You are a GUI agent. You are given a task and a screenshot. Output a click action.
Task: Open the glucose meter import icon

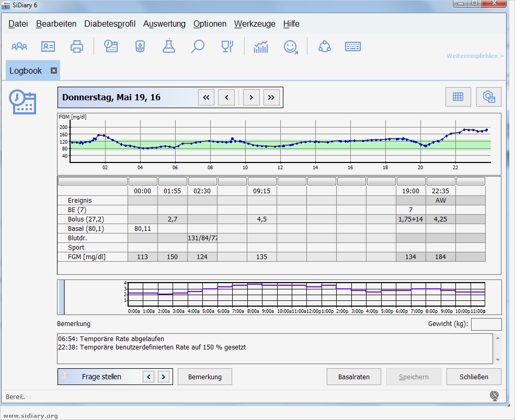tap(140, 46)
